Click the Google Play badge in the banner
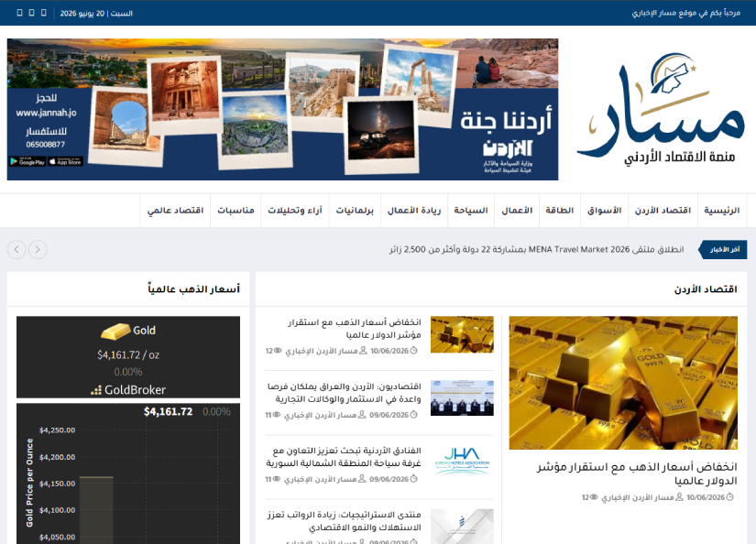Image resolution: width=756 pixels, height=544 pixels. click(x=27, y=162)
